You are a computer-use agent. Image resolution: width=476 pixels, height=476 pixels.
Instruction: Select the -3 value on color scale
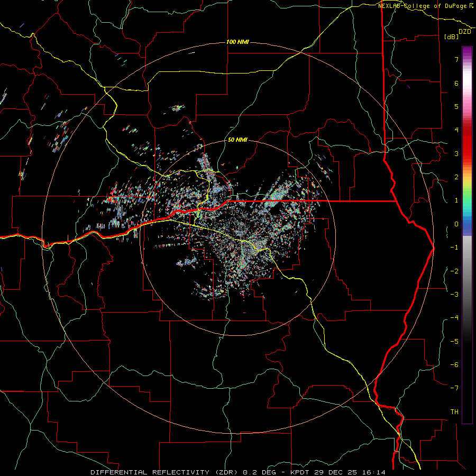point(454,295)
